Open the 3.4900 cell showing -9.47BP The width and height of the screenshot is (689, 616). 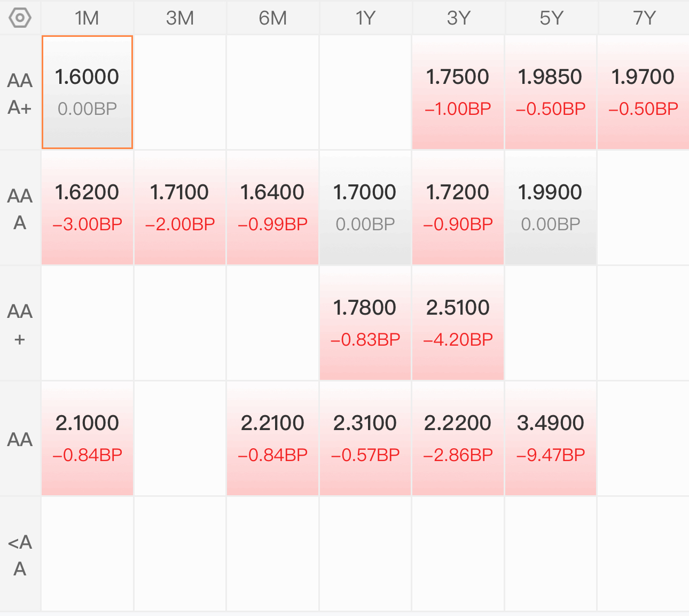pyautogui.click(x=550, y=438)
